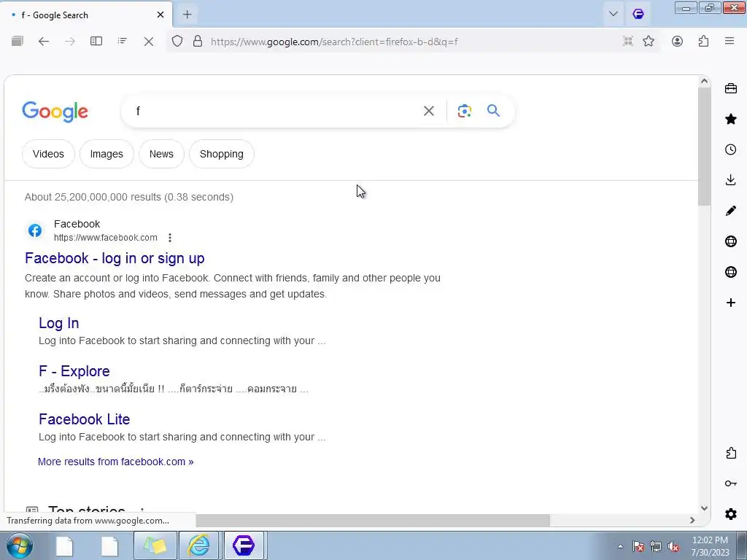
Task: Select the Shopping filter
Action: pyautogui.click(x=222, y=154)
